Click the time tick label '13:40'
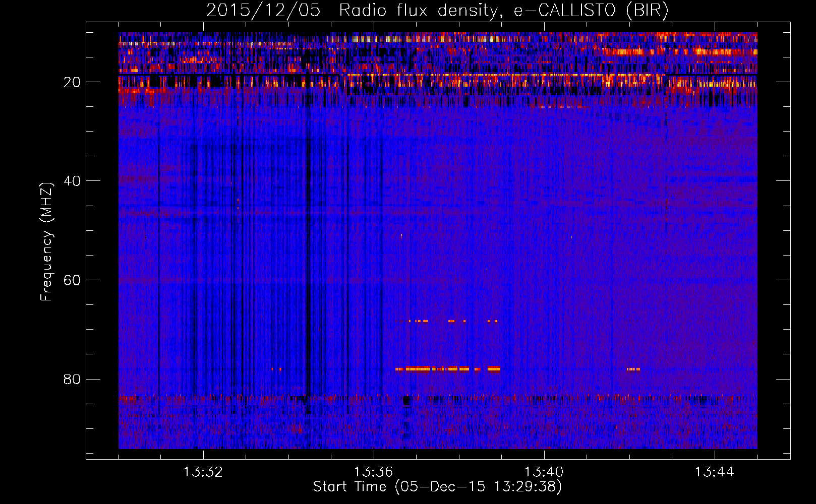 coord(544,472)
